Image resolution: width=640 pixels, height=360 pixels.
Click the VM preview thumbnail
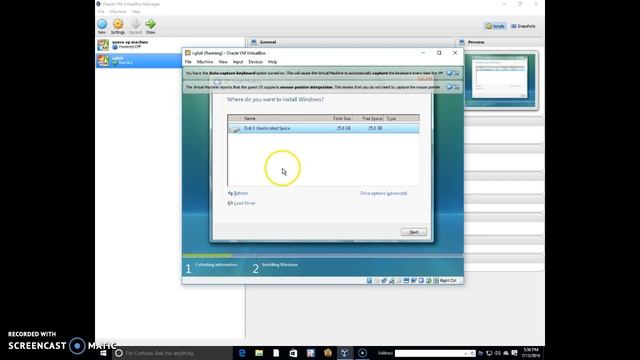501,80
